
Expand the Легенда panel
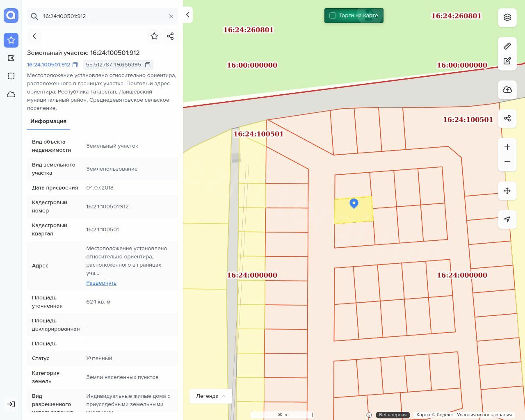(211, 396)
